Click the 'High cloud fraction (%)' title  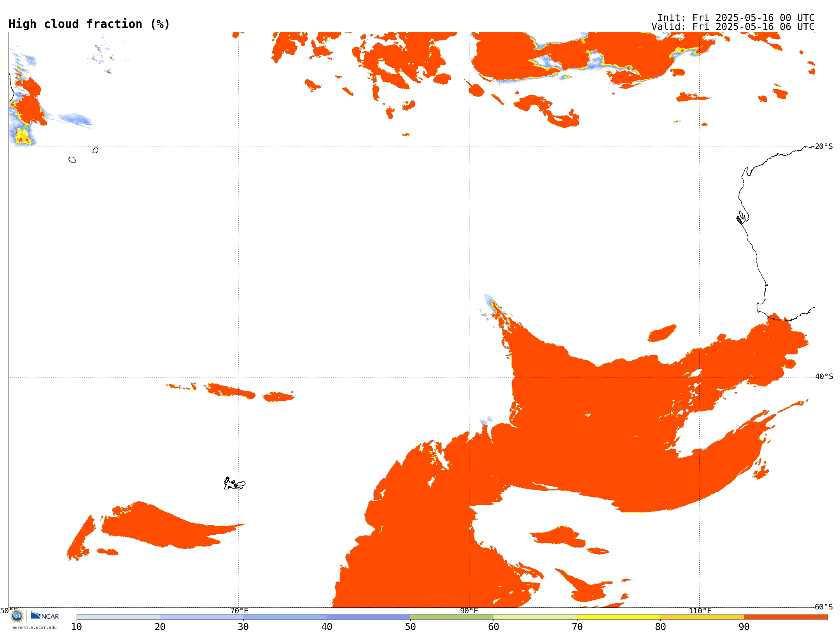pos(89,24)
